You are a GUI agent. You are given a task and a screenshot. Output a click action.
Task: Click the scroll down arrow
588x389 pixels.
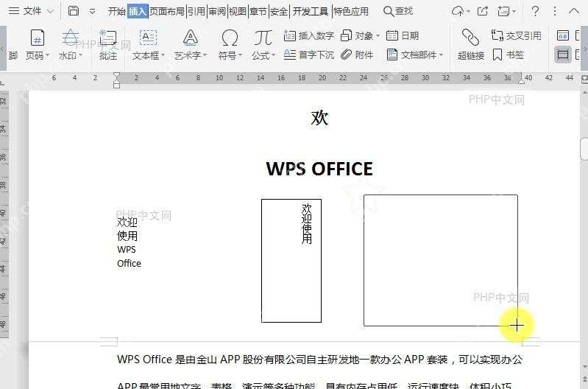(x=584, y=367)
